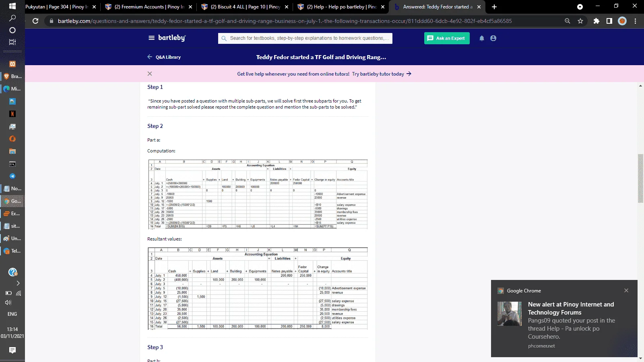Bookmark this page with the star
The width and height of the screenshot is (644, 362).
tap(580, 21)
